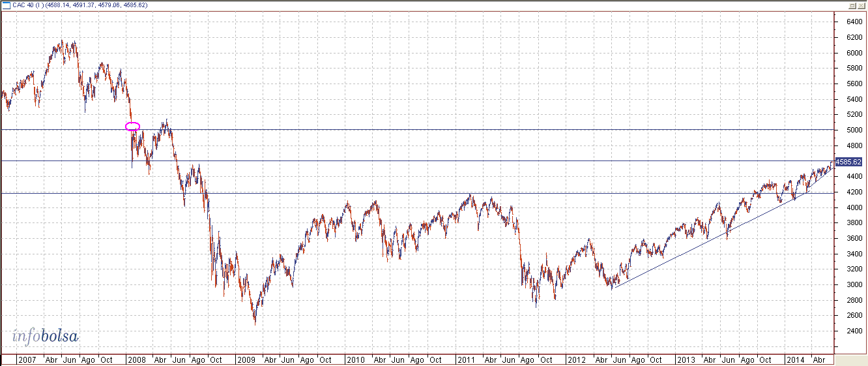Click the 3000 price axis label
Screen dimensions: 868x366
tap(854, 285)
